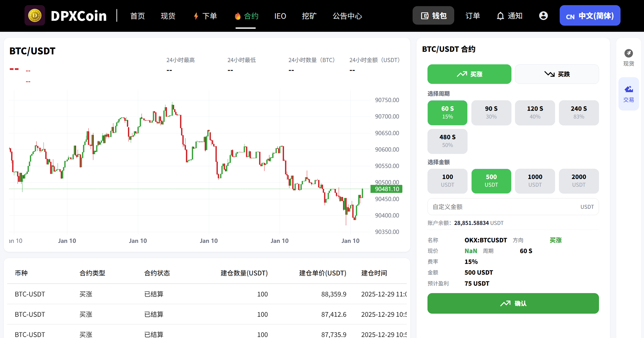Open the 中文(简体) language selector
The width and height of the screenshot is (644, 338).
590,16
